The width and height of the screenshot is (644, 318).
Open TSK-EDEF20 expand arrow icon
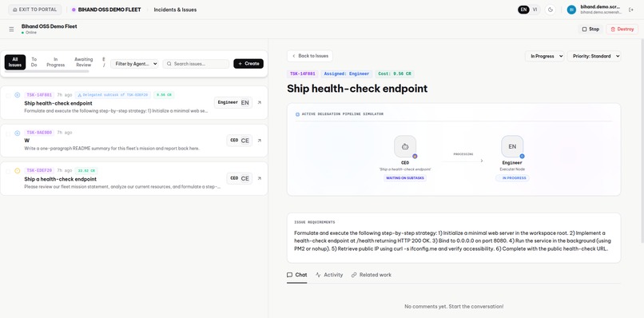pyautogui.click(x=259, y=178)
